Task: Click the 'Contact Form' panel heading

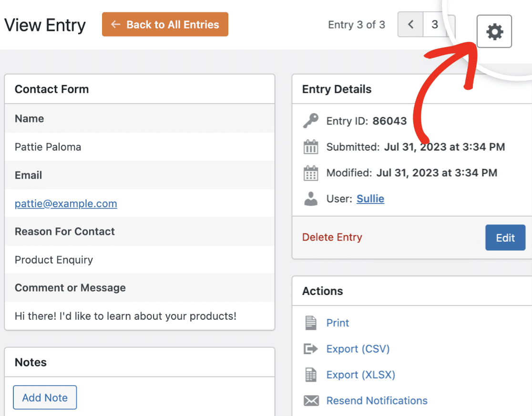Action: [x=51, y=89]
